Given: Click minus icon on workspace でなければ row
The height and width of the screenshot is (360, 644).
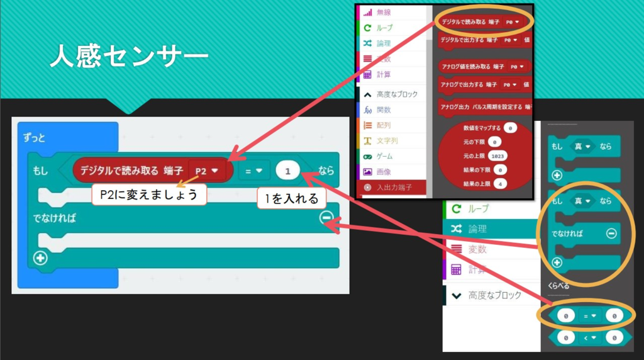Looking at the screenshot, I should pos(326,217).
